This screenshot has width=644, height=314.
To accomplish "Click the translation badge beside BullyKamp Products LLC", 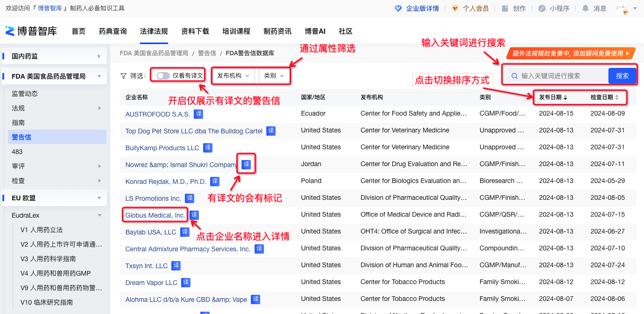I will pos(208,148).
